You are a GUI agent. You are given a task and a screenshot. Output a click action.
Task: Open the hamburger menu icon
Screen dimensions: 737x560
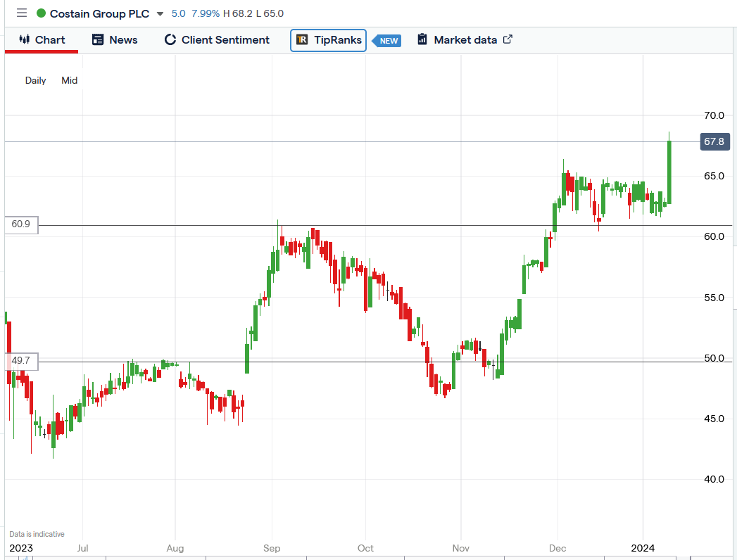(x=22, y=13)
